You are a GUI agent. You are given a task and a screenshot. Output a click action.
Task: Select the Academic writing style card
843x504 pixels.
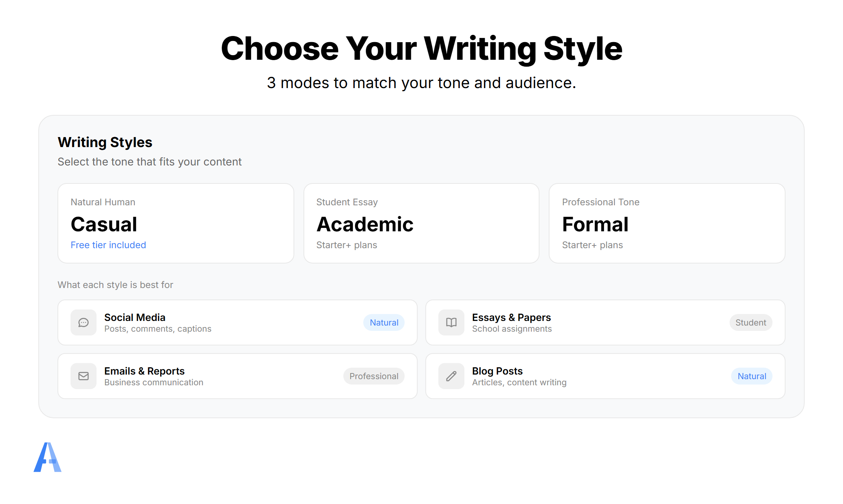421,223
